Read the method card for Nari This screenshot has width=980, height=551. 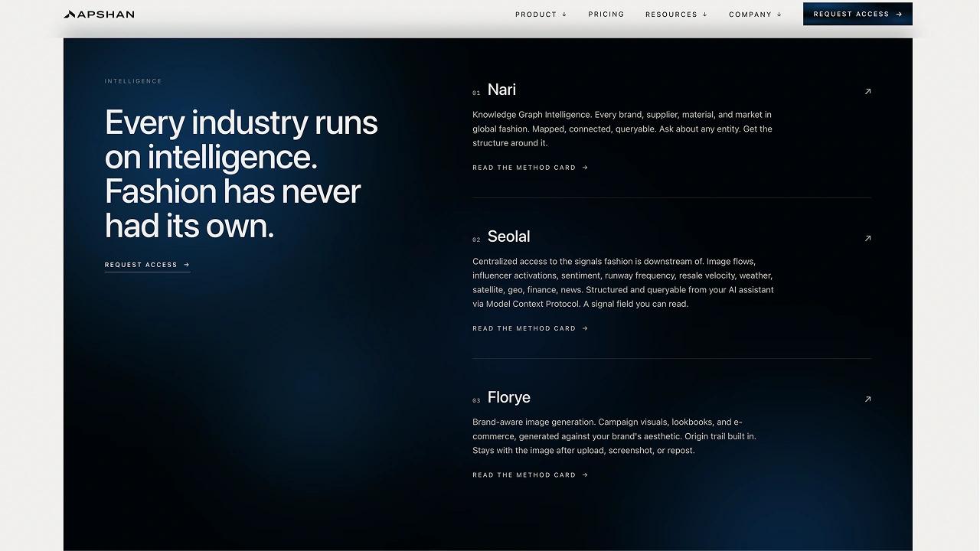530,168
